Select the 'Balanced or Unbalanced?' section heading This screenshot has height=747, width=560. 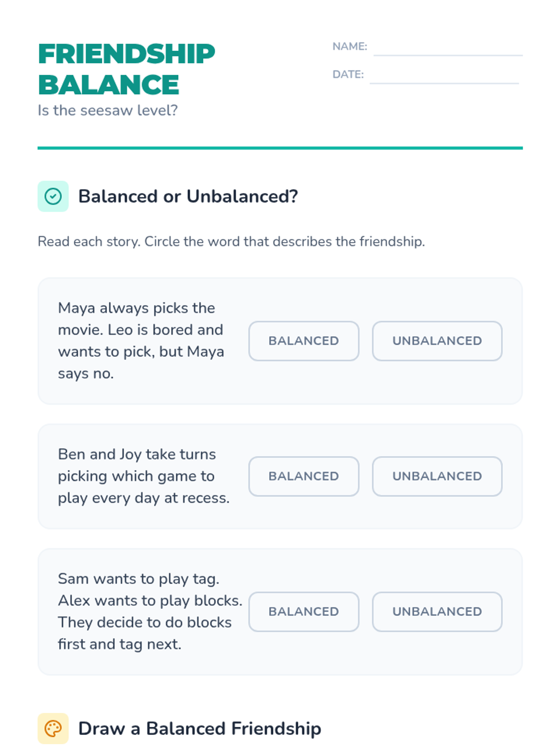click(x=188, y=197)
